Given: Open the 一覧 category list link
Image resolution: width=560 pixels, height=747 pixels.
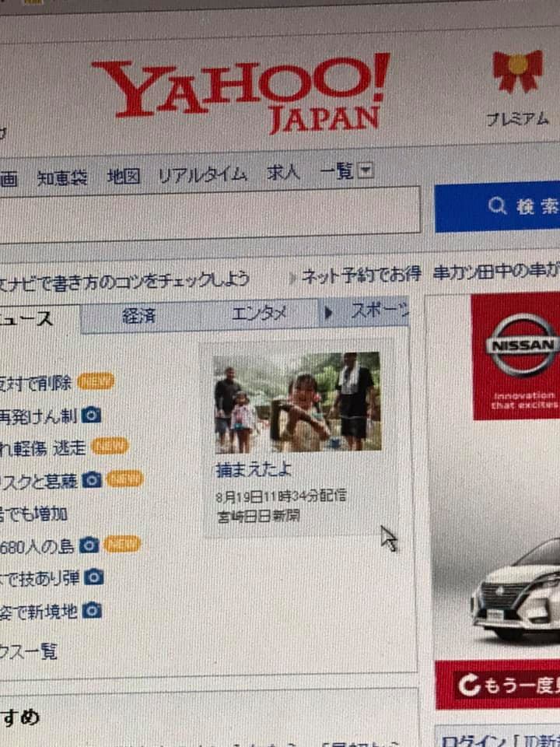Looking at the screenshot, I should 336,170.
